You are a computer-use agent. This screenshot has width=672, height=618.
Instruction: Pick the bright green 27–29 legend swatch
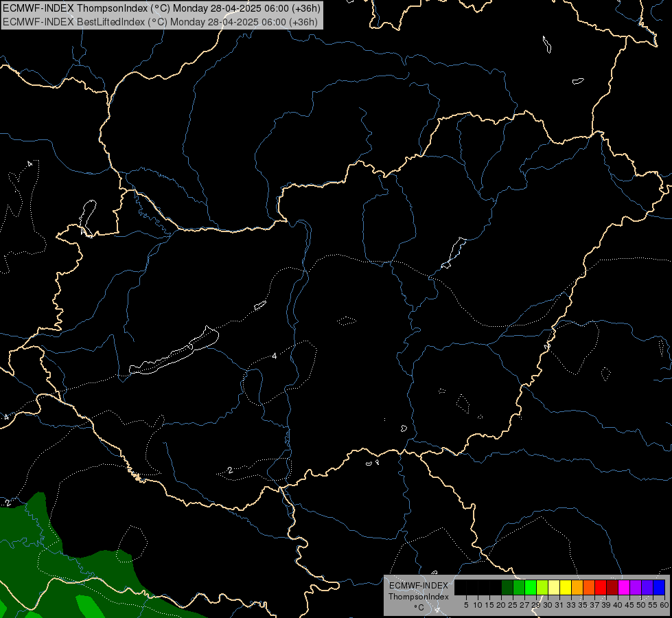(531, 587)
